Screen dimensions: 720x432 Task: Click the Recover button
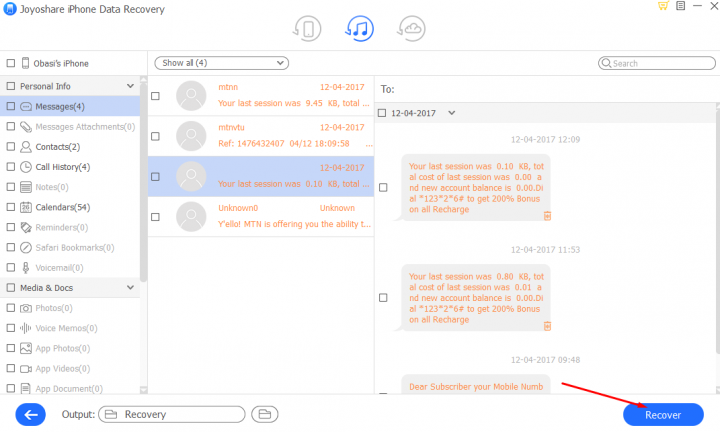[x=663, y=415]
